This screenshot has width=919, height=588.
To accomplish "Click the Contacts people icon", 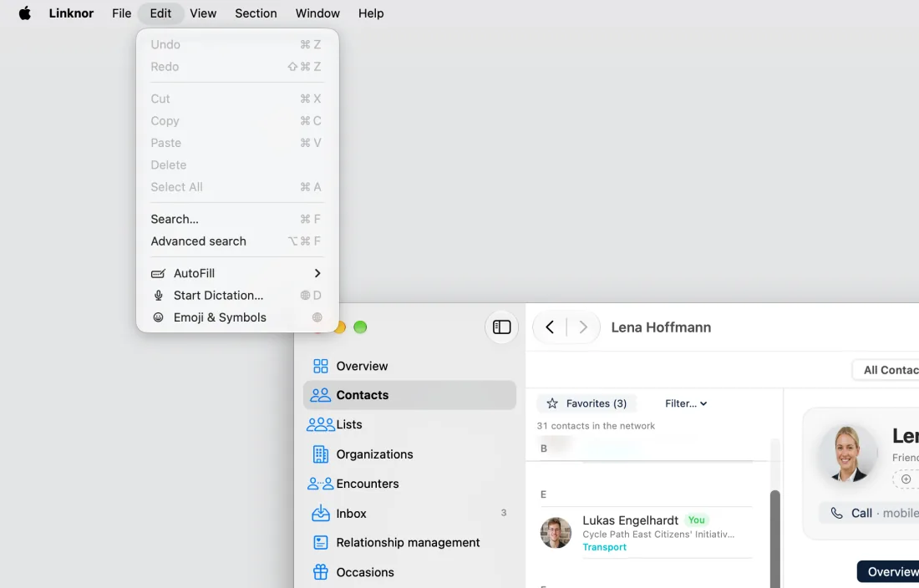I will point(321,395).
